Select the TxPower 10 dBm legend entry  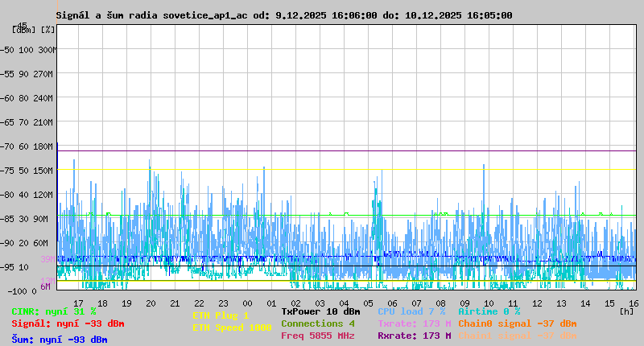point(320,311)
